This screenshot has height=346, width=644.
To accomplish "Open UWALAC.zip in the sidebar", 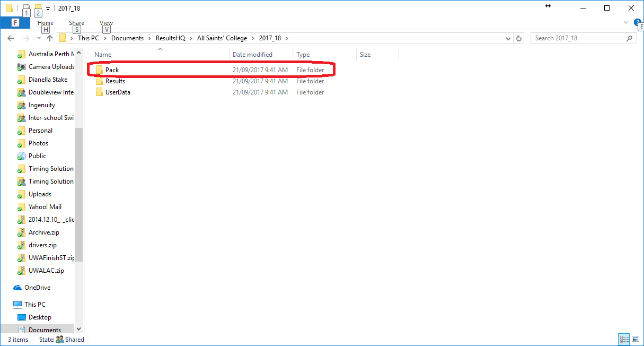I will 41,271.
